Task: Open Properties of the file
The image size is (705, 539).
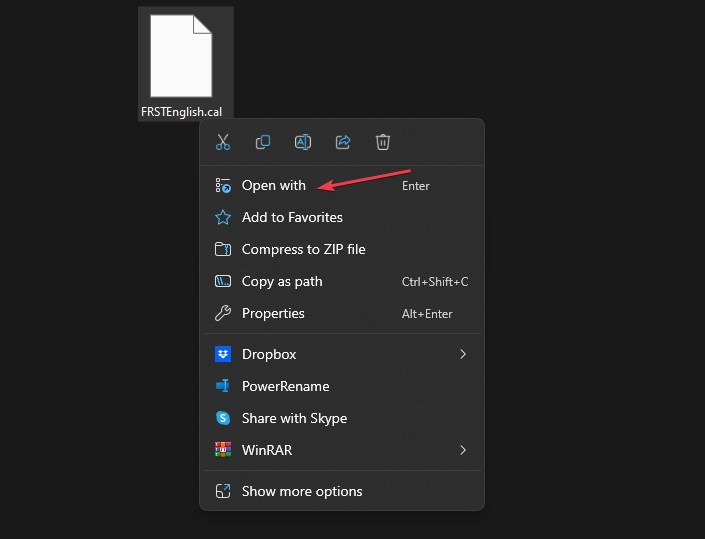Action: [x=342, y=313]
